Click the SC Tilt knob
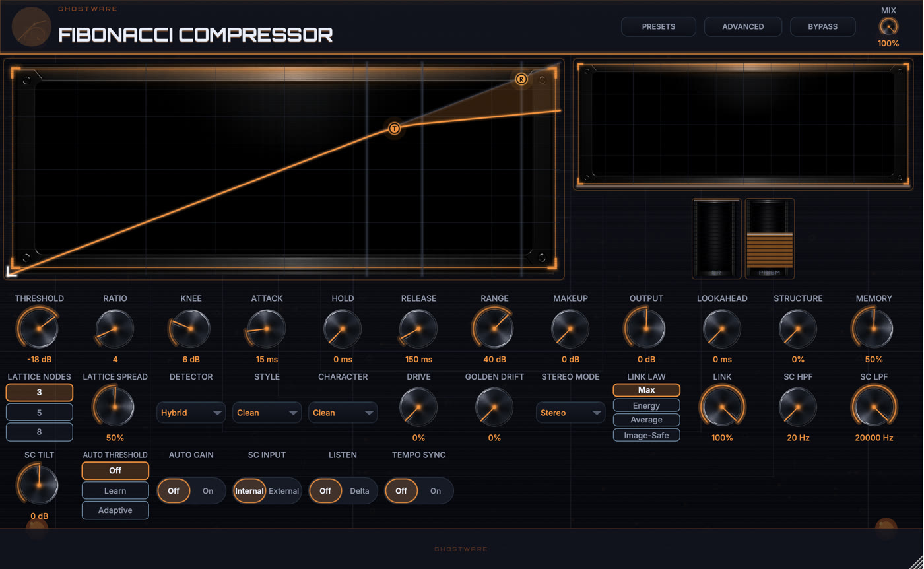Image resolution: width=924 pixels, height=569 pixels. point(39,485)
